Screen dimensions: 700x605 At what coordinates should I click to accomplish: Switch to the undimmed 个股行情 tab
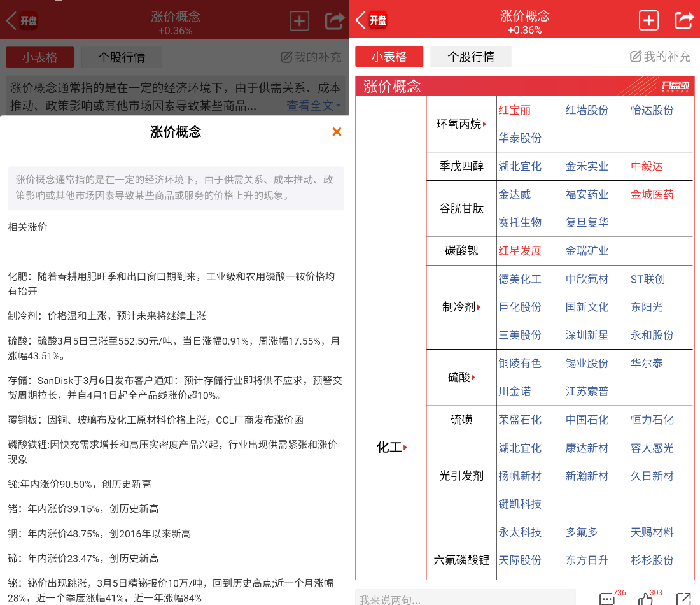tap(471, 57)
